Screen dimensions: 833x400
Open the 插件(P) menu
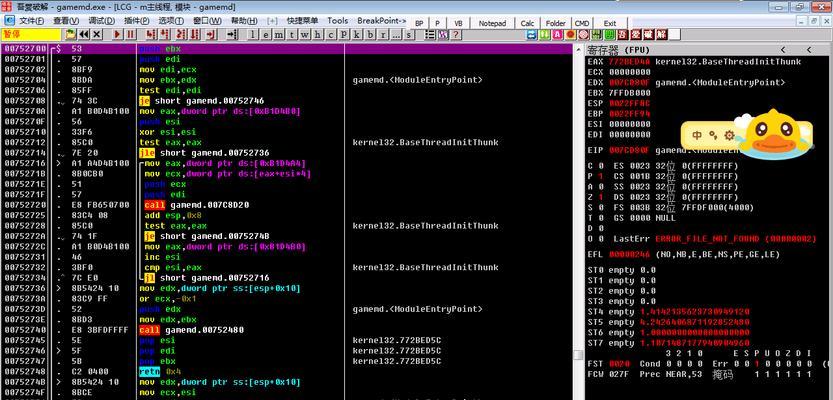(x=137, y=21)
